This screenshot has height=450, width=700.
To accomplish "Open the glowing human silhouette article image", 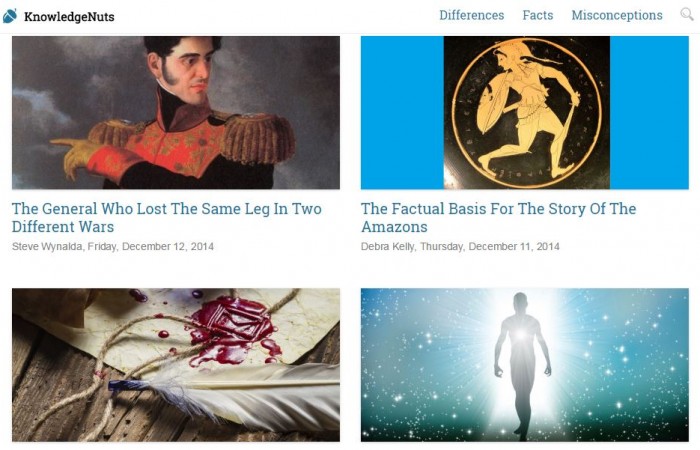I will pos(525,365).
